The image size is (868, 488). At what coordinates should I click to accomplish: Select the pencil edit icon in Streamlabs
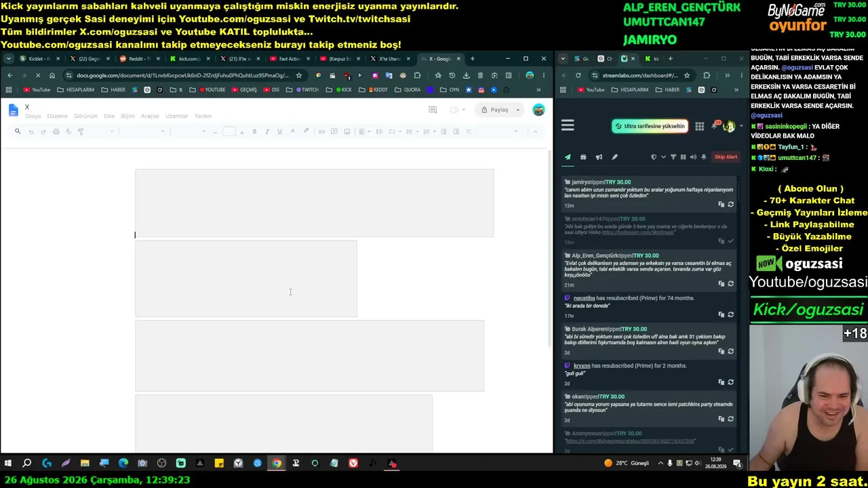[614, 157]
